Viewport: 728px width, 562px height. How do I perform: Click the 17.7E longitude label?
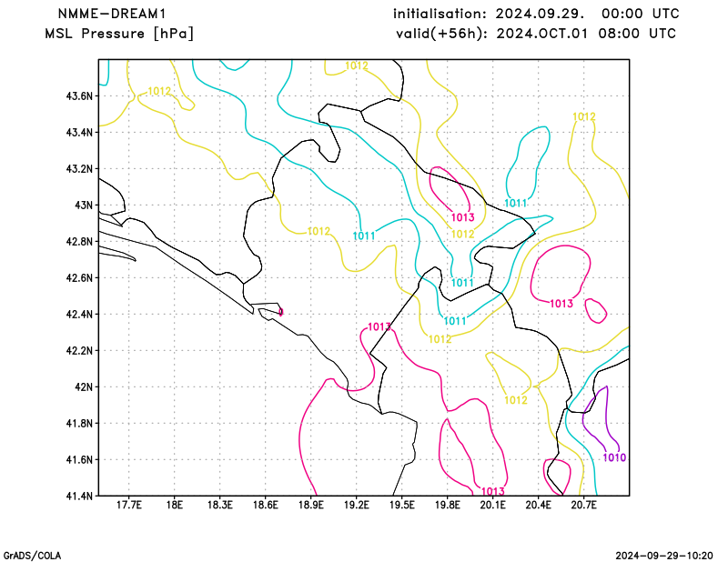(x=128, y=505)
